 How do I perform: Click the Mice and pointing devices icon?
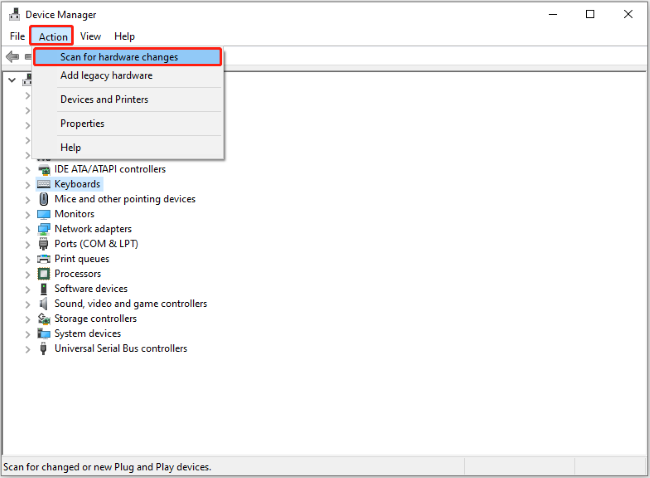44,199
